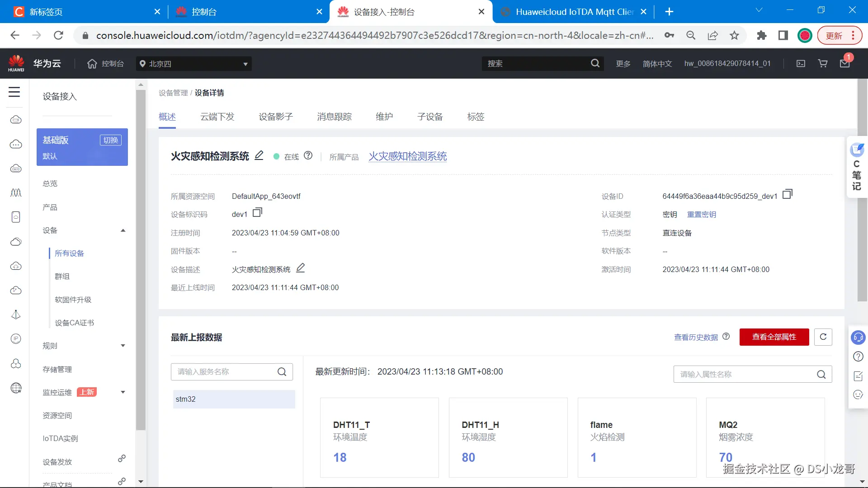This screenshot has width=868, height=488.
Task: Open customer service headset icon
Action: [858, 338]
